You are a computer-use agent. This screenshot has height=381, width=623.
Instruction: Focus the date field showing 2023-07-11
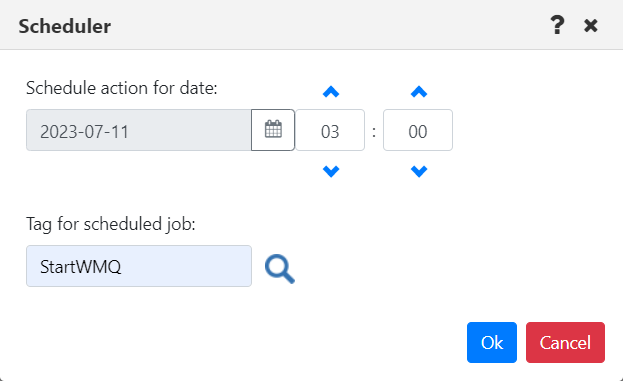tap(139, 130)
